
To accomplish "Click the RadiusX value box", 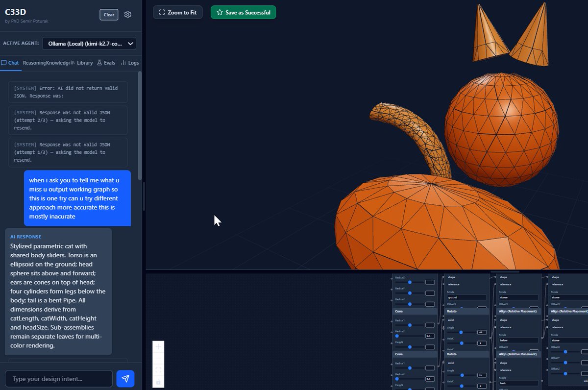I will pyautogui.click(x=430, y=282).
